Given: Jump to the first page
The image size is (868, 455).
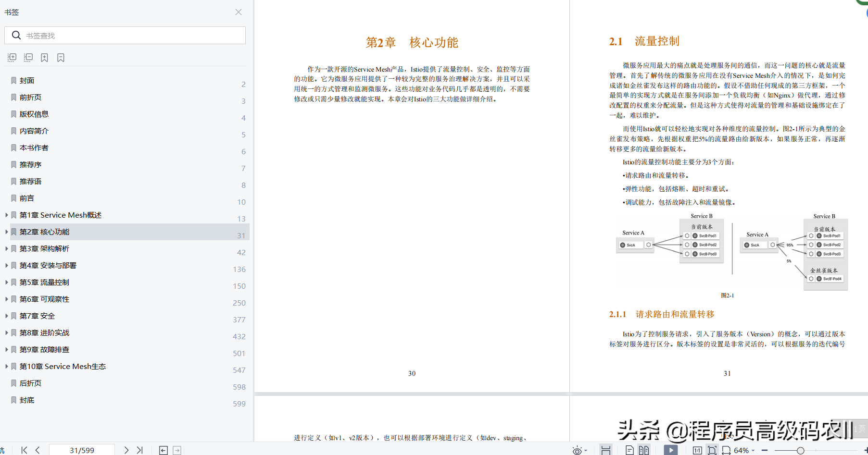Looking at the screenshot, I should tap(24, 450).
